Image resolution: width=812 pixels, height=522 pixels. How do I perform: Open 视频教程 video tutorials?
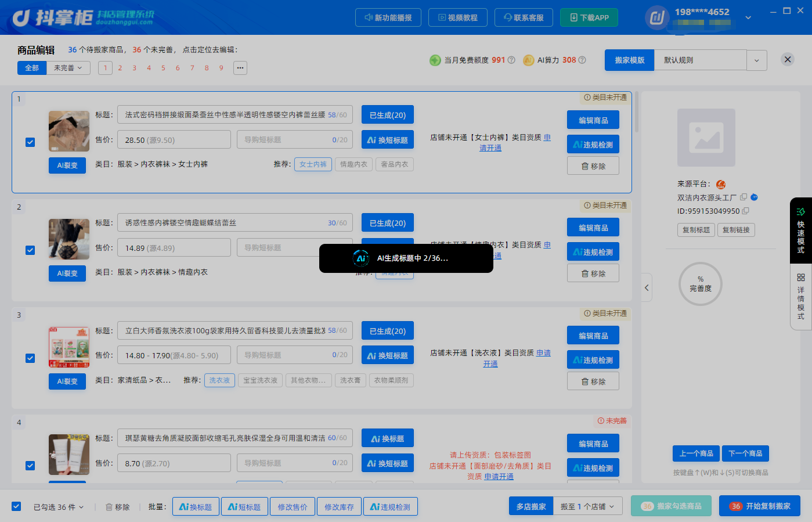click(x=457, y=17)
